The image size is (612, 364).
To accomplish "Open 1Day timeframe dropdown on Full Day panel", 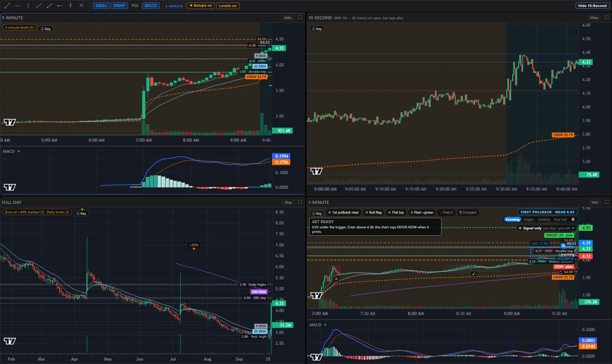I will (x=288, y=202).
